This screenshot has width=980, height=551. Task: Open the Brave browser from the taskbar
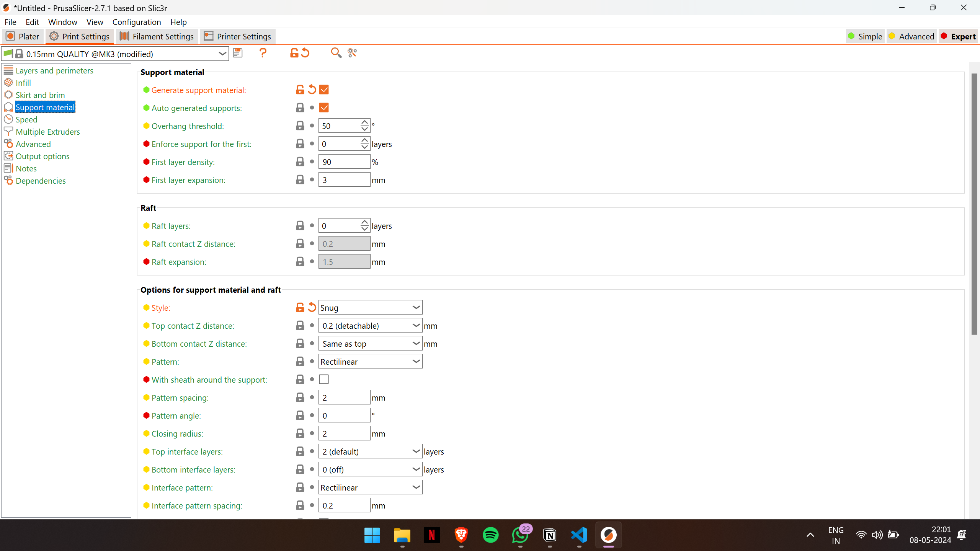click(x=461, y=535)
